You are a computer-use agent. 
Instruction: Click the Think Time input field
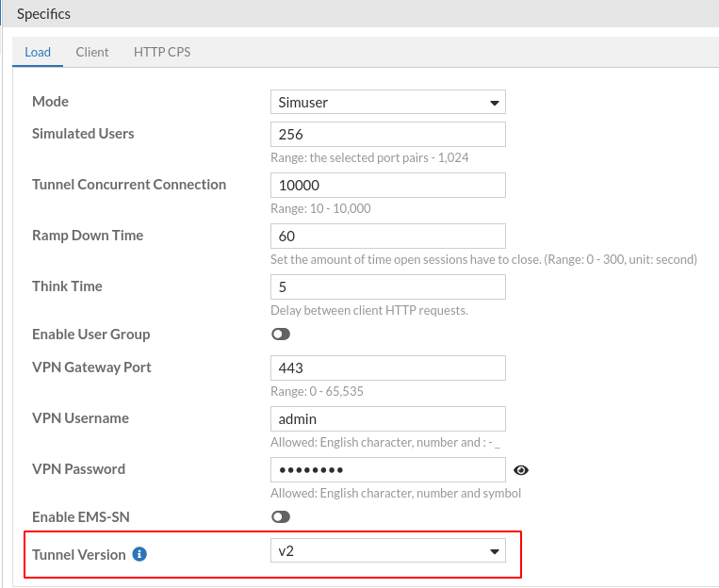[387, 286]
